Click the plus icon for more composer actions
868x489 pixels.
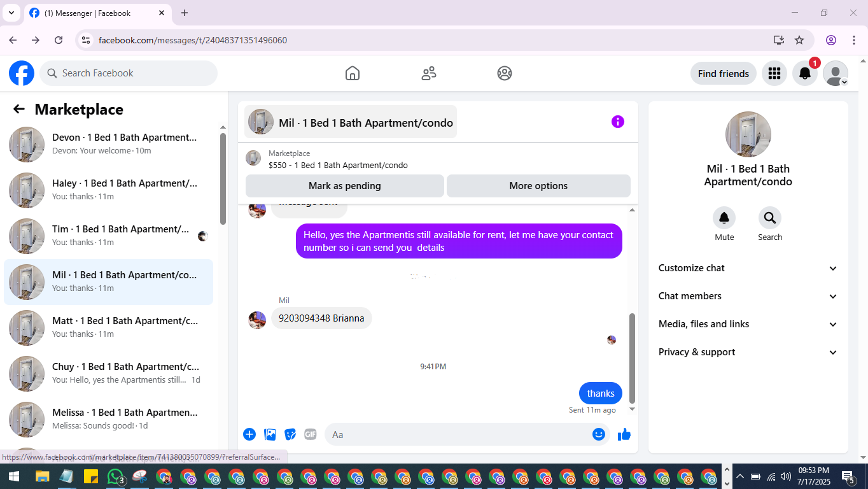249,434
